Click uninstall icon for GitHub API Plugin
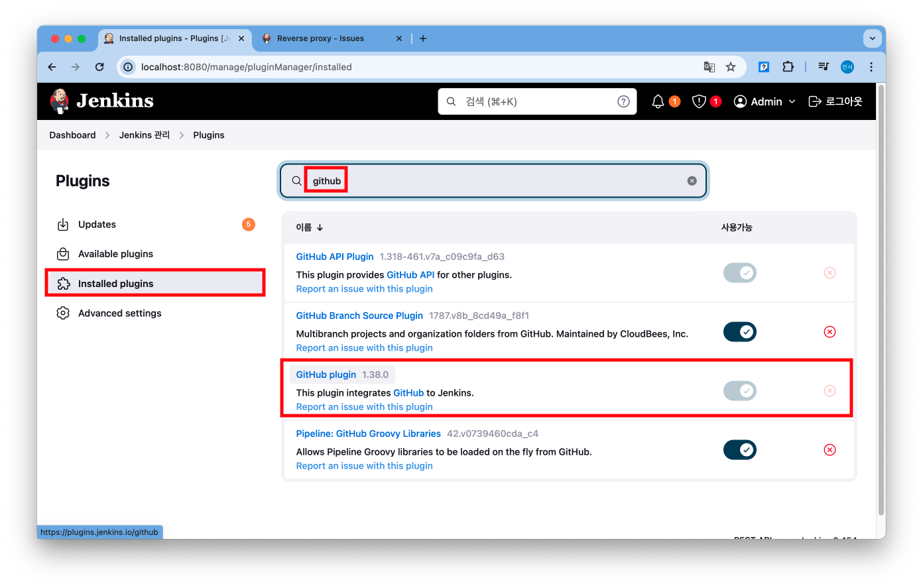Viewport: 923px width, 588px height. point(830,272)
